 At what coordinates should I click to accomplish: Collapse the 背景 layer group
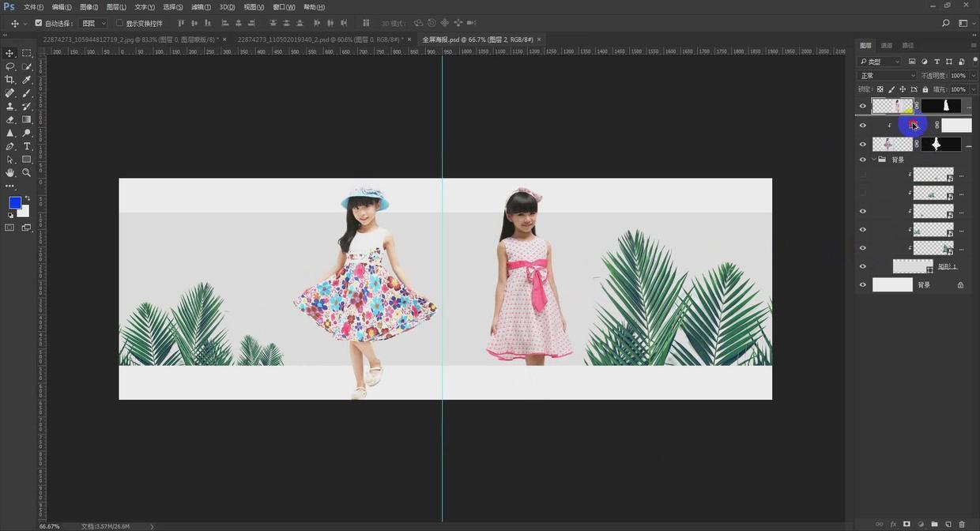tap(873, 160)
